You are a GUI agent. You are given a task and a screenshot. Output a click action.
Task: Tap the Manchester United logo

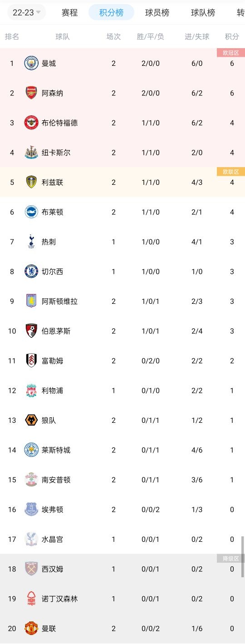tap(31, 629)
